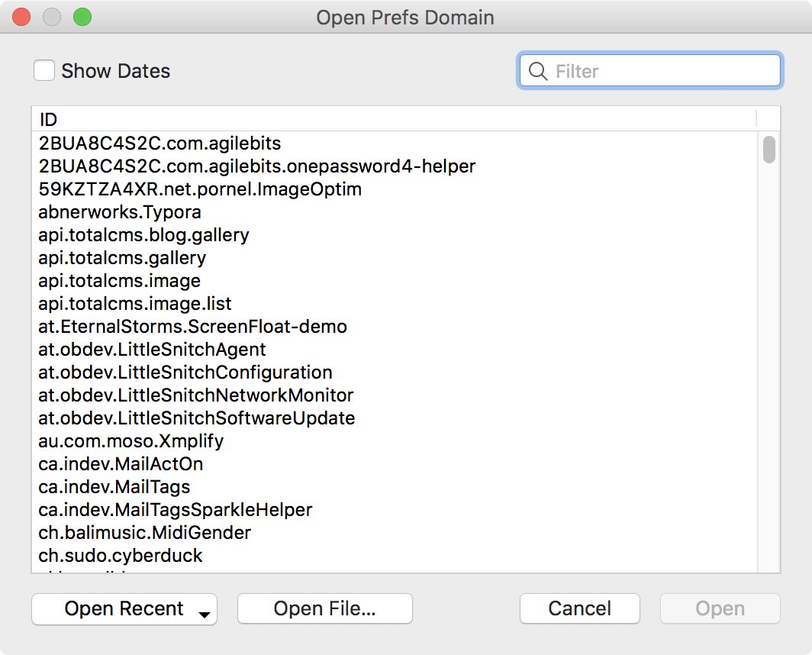This screenshot has width=812, height=655.
Task: Open the Open Recent dropdown
Action: pyautogui.click(x=124, y=609)
